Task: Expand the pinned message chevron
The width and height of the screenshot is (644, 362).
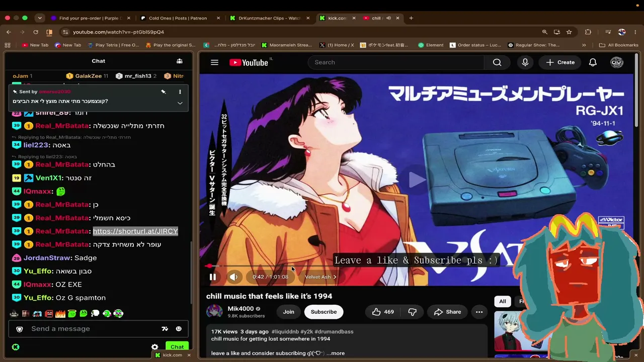Action: [x=180, y=103]
